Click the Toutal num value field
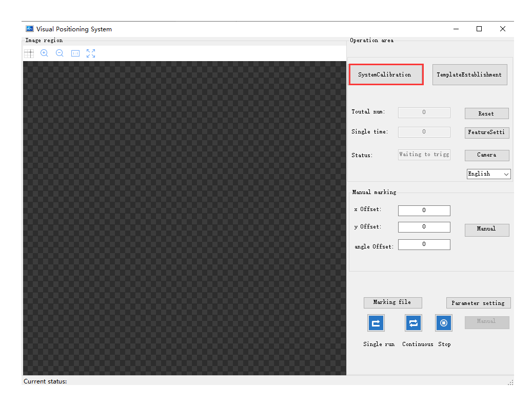The width and height of the screenshot is (532, 403). coord(424,112)
